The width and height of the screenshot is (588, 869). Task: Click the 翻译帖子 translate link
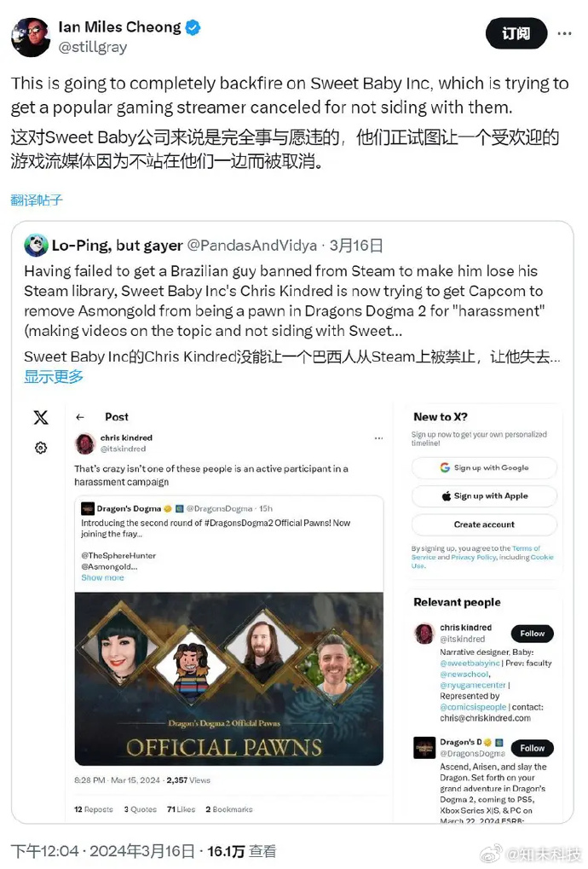tap(37, 200)
